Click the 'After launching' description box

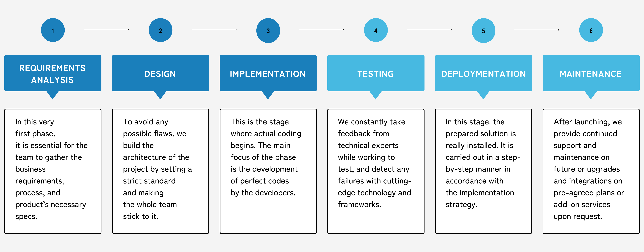(591, 171)
